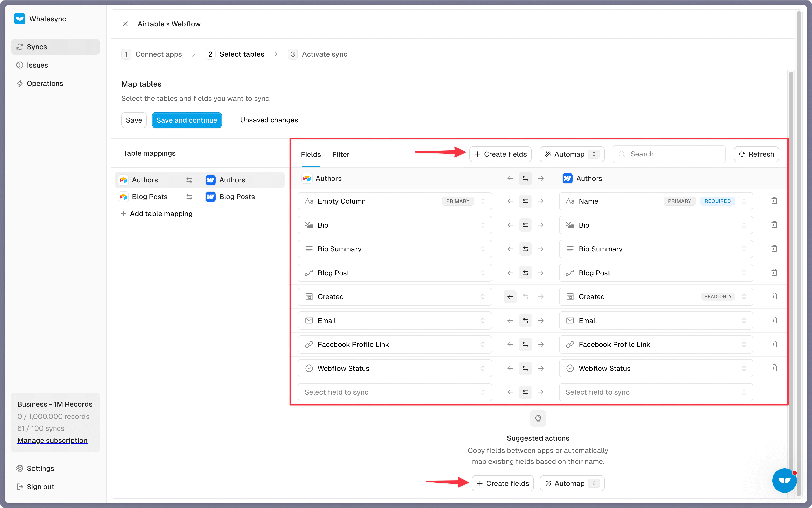This screenshot has height=508, width=812.
Task: Set Webflow Status sync to right arrow
Action: coord(541,368)
